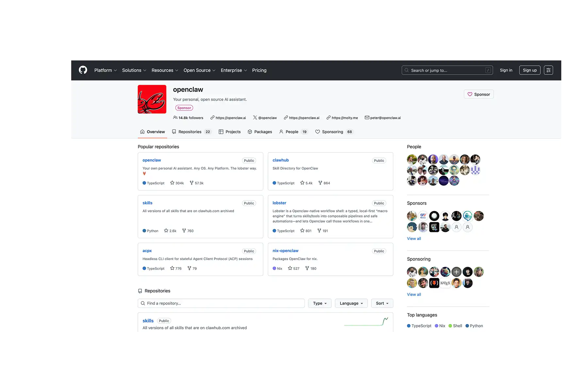Open the Pricing menu item
Image resolution: width=575 pixels, height=392 pixels.
tap(259, 70)
